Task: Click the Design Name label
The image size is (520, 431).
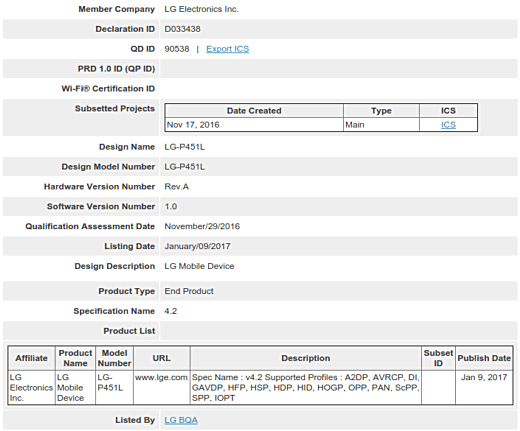Action: pos(127,147)
